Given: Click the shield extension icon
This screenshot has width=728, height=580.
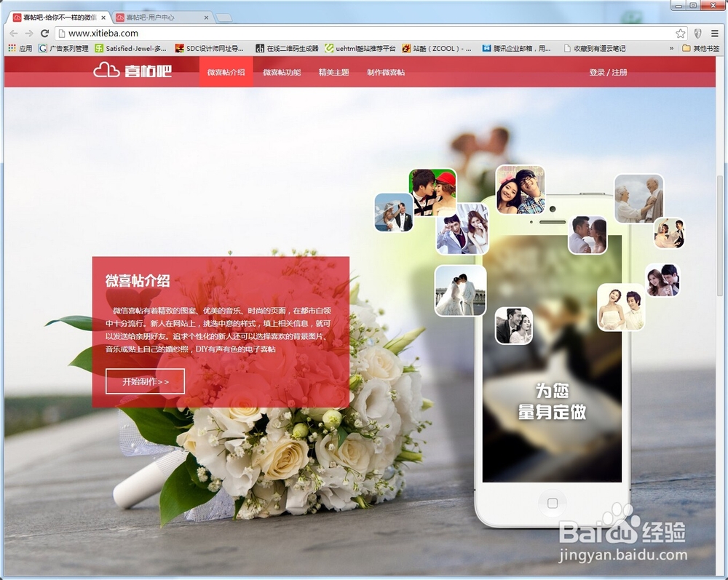Looking at the screenshot, I should pos(697,33).
